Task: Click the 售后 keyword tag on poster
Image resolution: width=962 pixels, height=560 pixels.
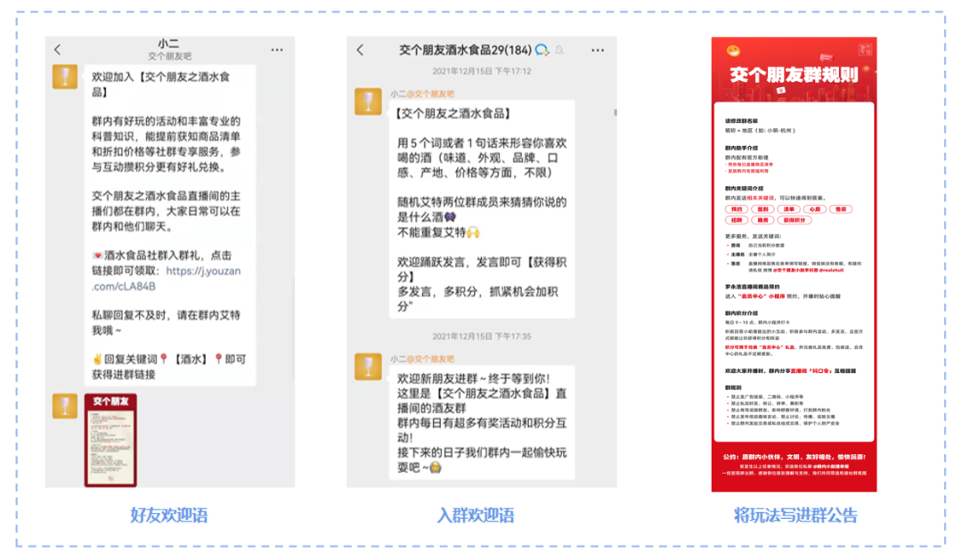Action: [841, 208]
